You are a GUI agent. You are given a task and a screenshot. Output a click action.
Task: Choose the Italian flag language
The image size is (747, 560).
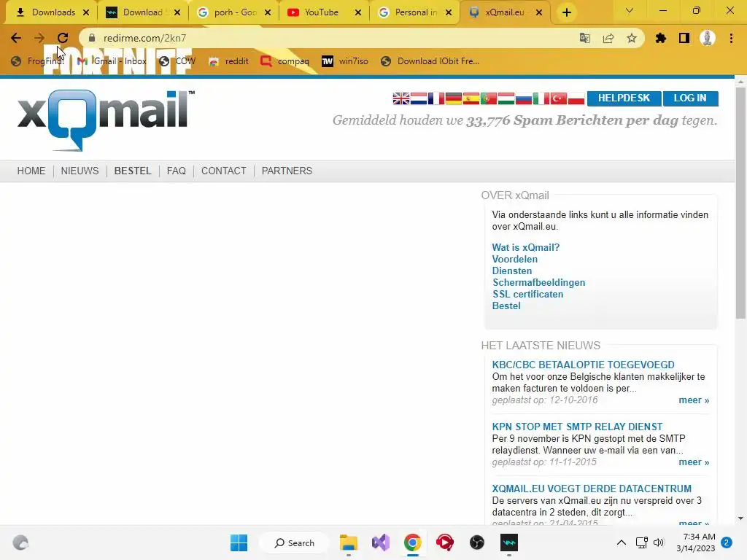[x=541, y=98]
